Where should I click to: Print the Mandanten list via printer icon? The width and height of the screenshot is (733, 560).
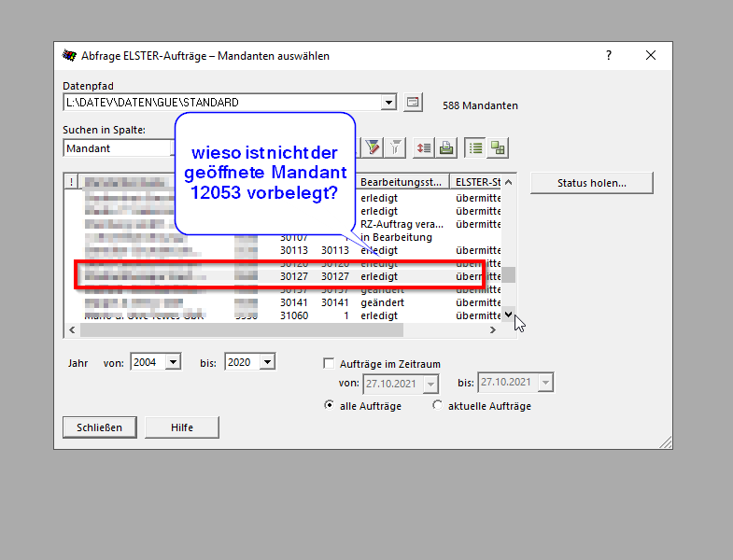[446, 148]
